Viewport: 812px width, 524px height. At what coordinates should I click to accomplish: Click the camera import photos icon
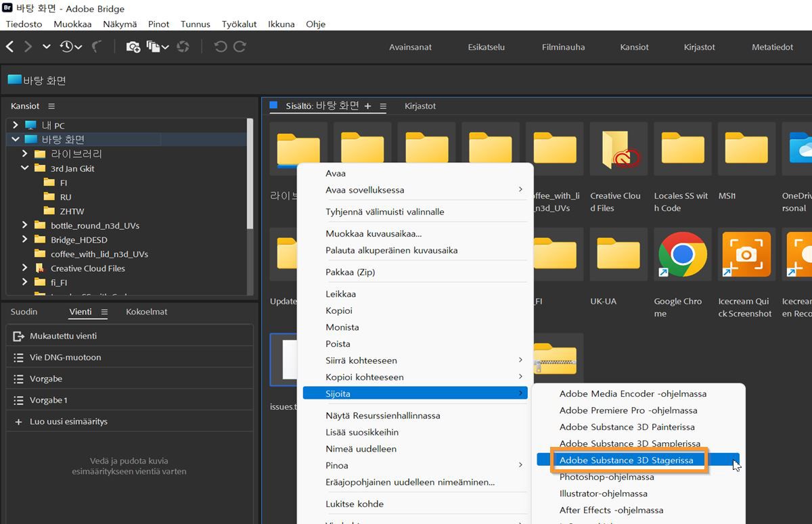point(133,47)
